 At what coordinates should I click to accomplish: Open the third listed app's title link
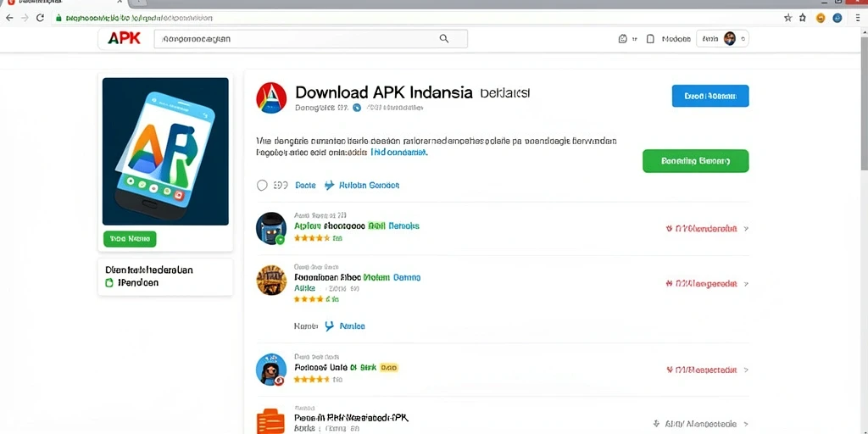coord(335,367)
